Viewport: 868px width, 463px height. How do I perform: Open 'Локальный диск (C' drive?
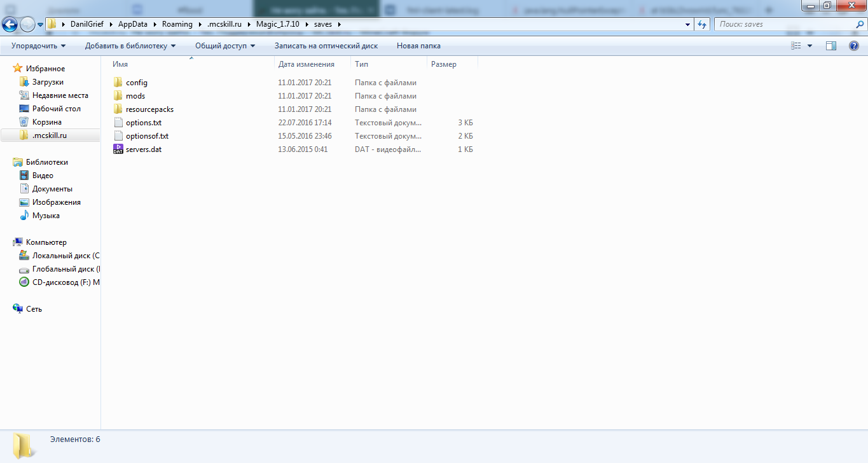[66, 256]
